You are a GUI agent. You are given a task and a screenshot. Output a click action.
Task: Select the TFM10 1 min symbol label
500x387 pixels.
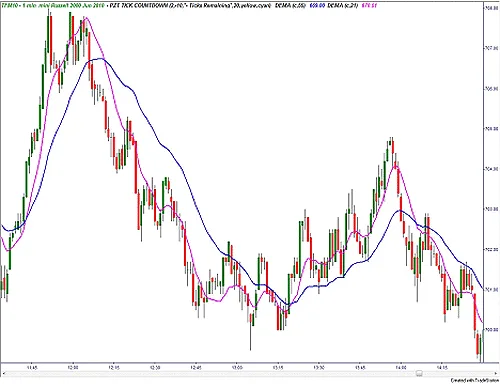(x=53, y=6)
